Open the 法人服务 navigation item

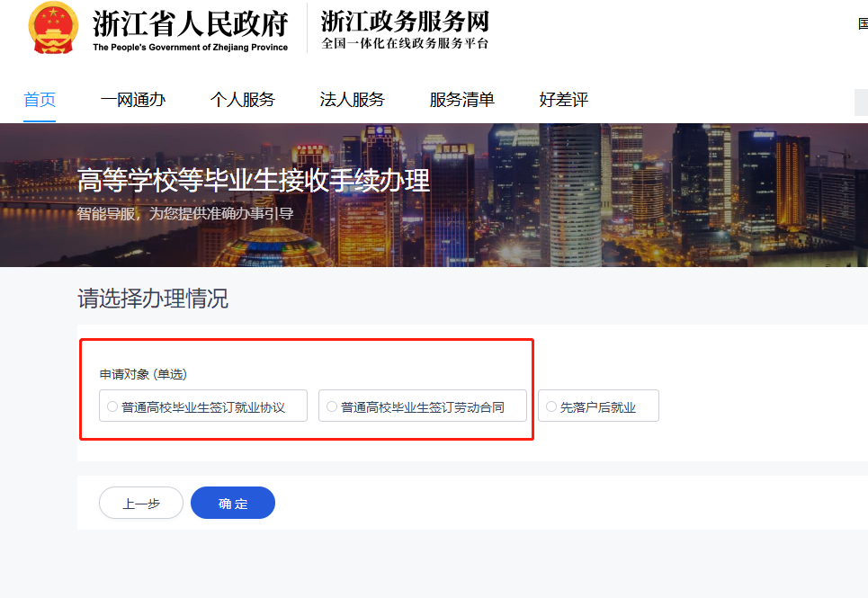click(x=353, y=100)
